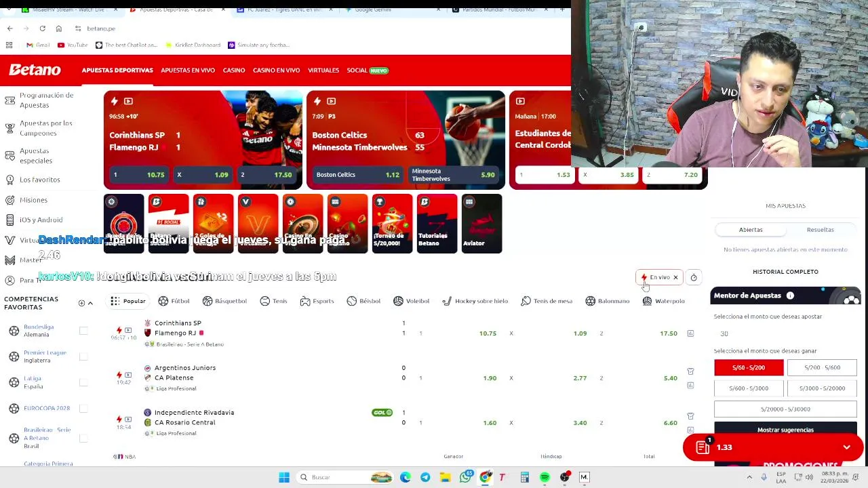Open the Fútbol sport filter

click(174, 301)
